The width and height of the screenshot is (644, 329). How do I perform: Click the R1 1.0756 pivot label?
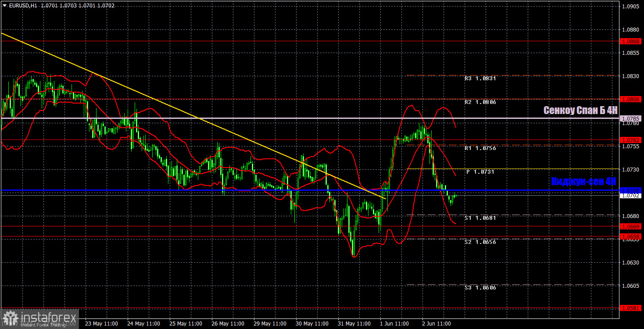[x=481, y=149]
